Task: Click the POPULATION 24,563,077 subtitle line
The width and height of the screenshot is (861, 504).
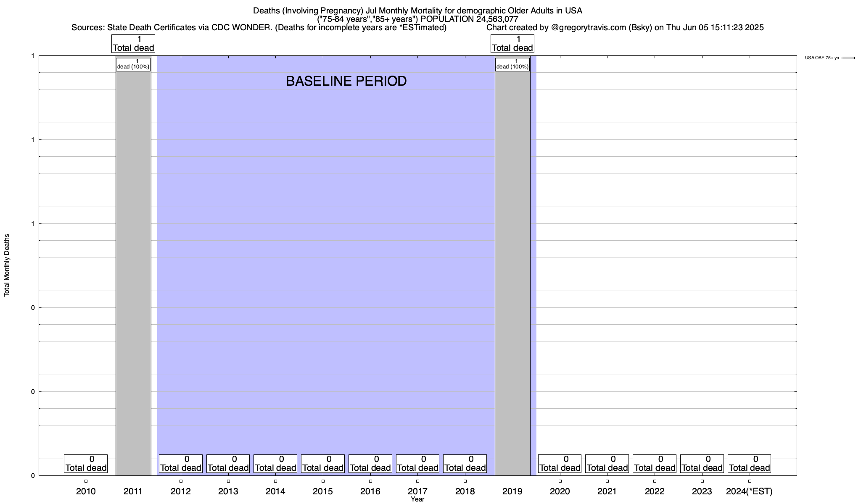Action: pos(417,19)
